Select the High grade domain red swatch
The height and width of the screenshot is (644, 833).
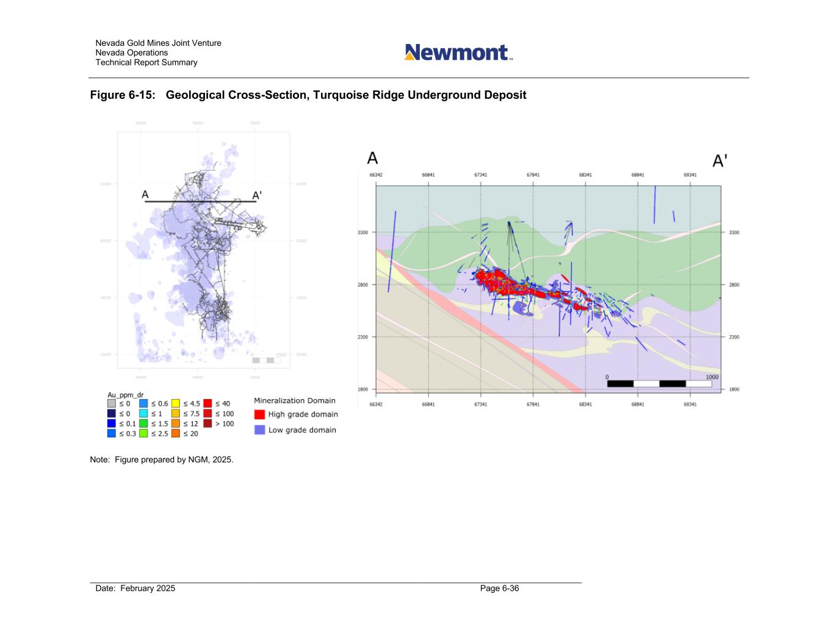[259, 414]
